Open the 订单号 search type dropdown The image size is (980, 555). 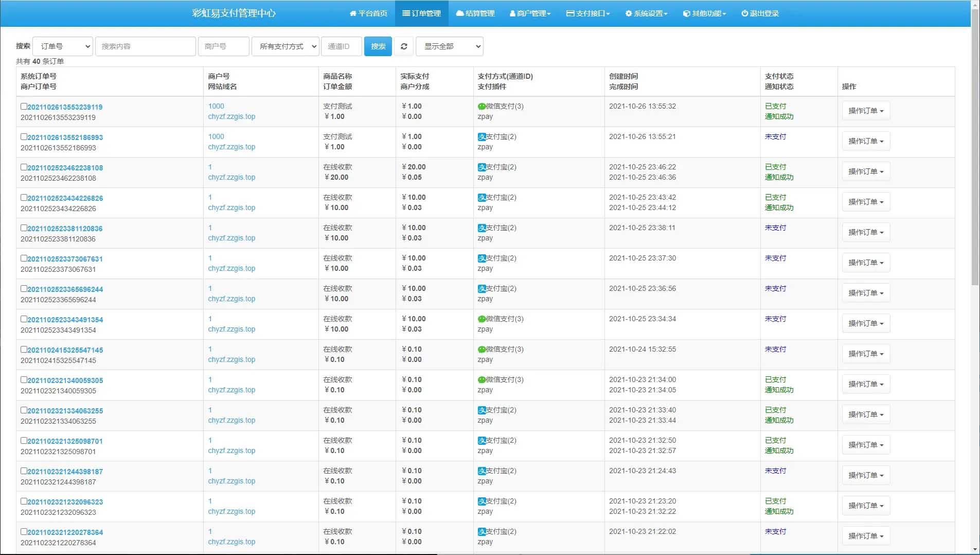(63, 46)
